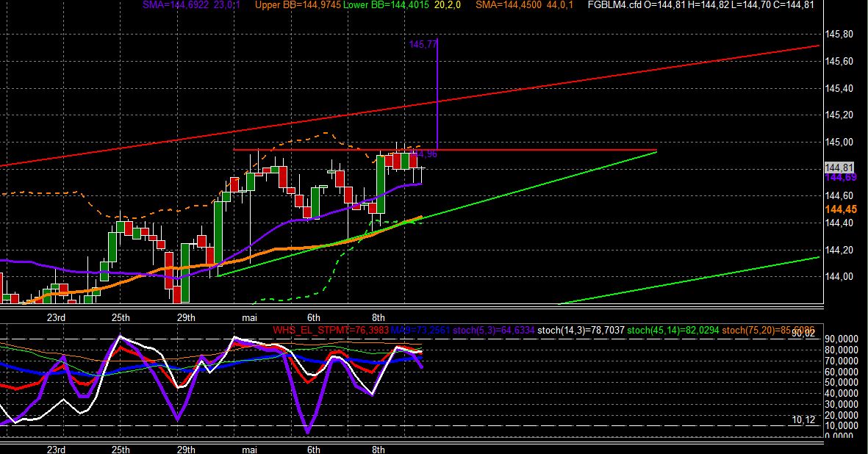Click the 145,80 price axis label
This screenshot has width=868, height=454.
click(x=839, y=35)
